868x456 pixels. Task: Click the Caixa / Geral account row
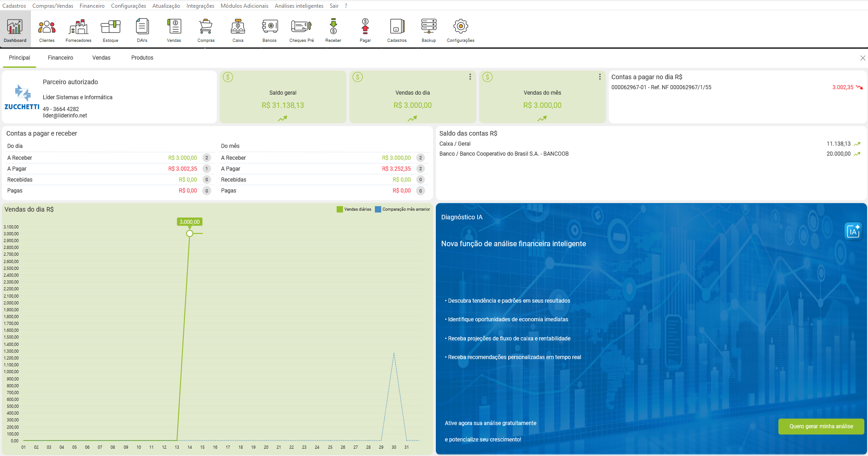pyautogui.click(x=651, y=144)
